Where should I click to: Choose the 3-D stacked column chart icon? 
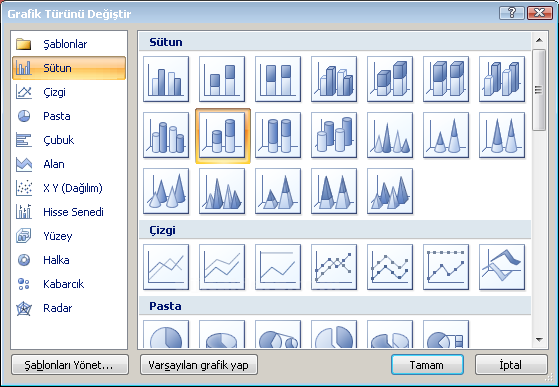(x=390, y=79)
